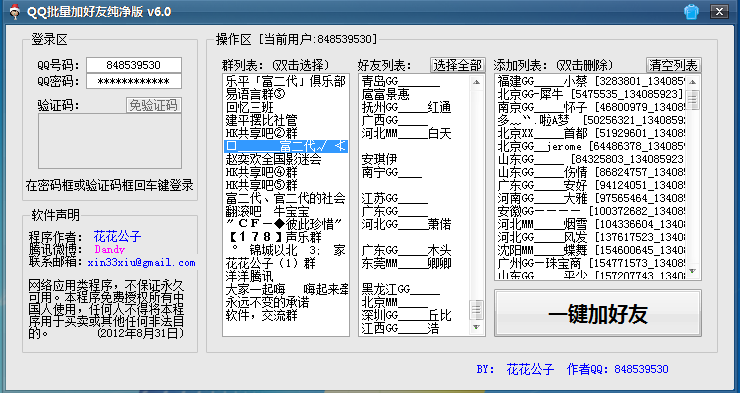This screenshot has width=740, height=393.
Task: Select group 大家一起嗨
Action: 286,289
